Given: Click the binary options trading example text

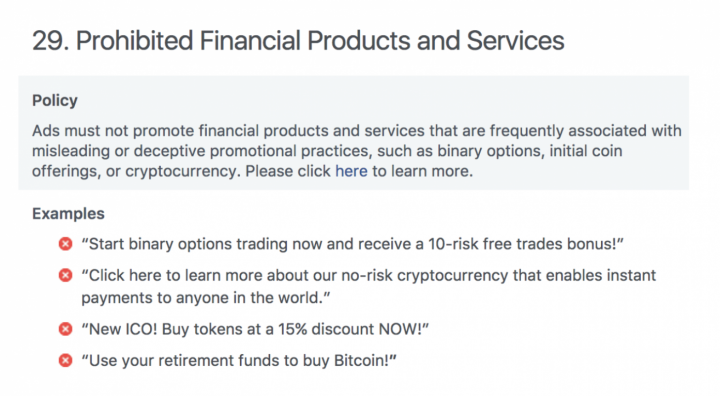Looking at the screenshot, I should click(352, 244).
